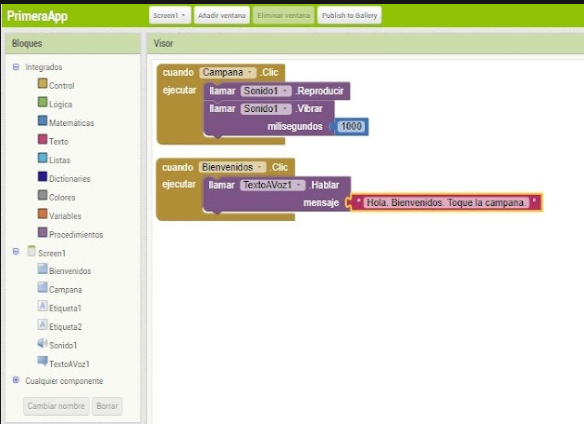584x424 pixels.
Task: Click the Sonido1 label in tree
Action: click(63, 346)
